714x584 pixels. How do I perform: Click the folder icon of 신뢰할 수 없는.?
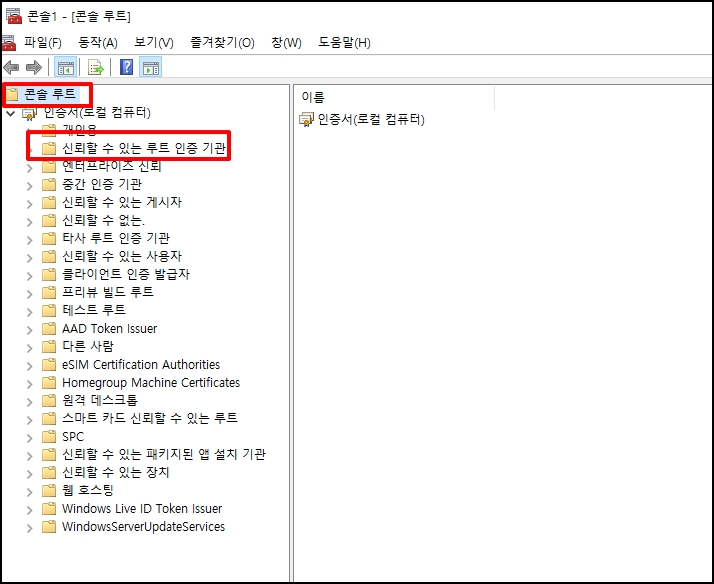(x=49, y=221)
